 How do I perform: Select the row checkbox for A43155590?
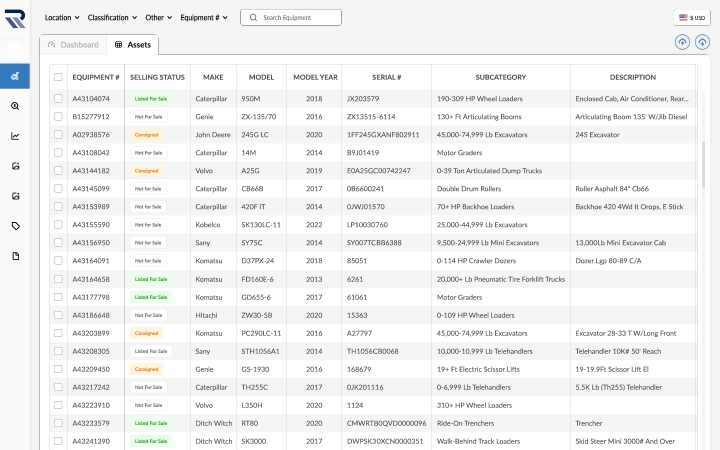pos(58,225)
